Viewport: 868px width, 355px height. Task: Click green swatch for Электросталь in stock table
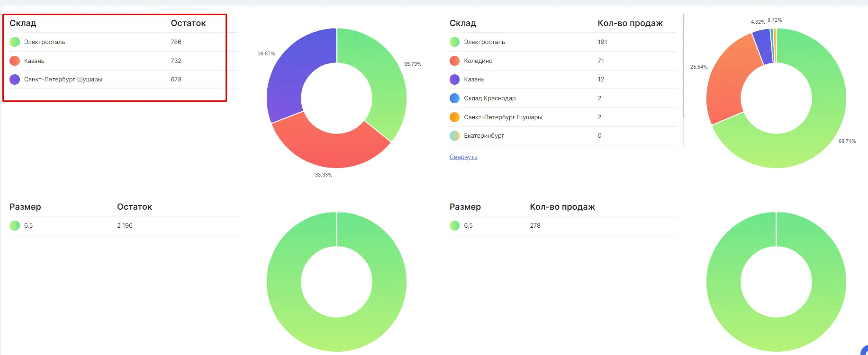coord(15,42)
